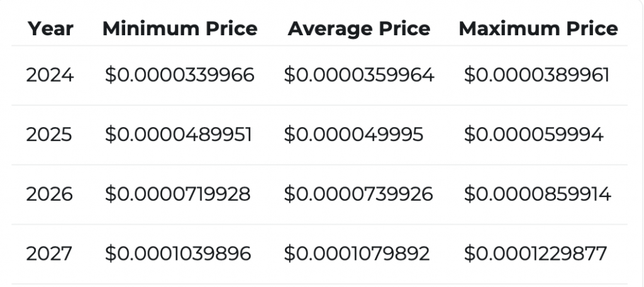Click the 2024 year cell

[x=50, y=76]
